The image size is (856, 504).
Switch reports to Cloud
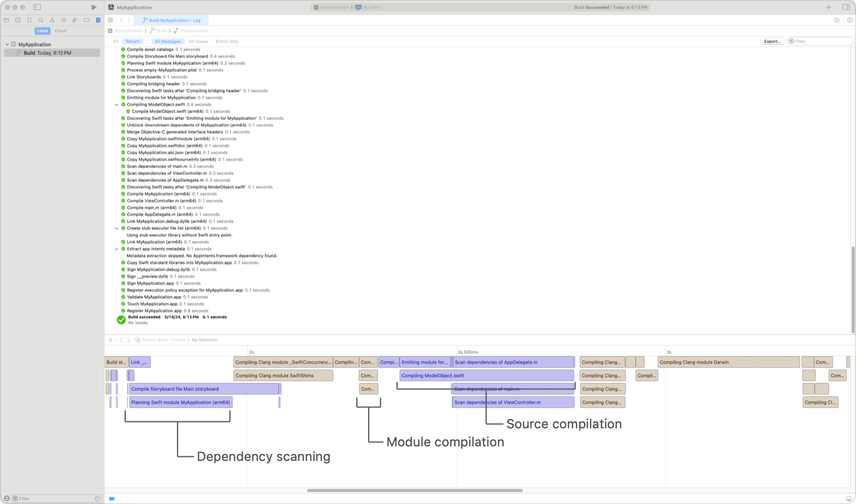[x=61, y=31]
